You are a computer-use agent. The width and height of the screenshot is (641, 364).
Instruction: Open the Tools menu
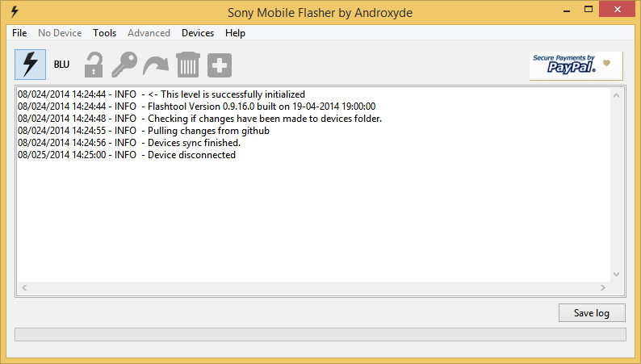coord(105,33)
